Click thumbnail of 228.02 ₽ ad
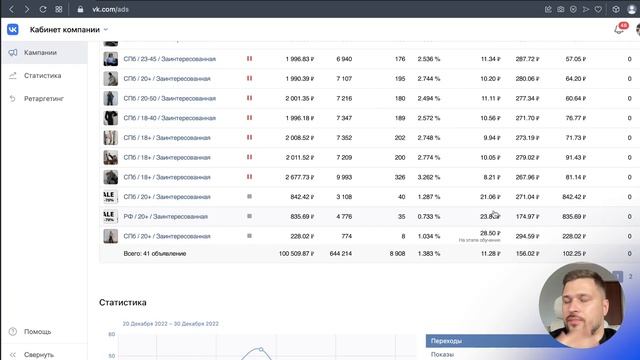Image resolution: width=640 pixels, height=360 pixels. coord(111,236)
